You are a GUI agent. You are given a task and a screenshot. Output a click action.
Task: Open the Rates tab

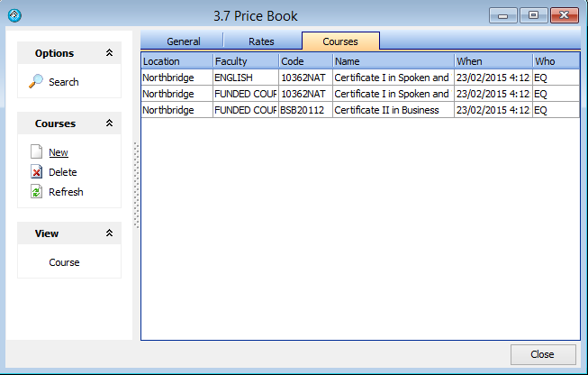point(261,41)
